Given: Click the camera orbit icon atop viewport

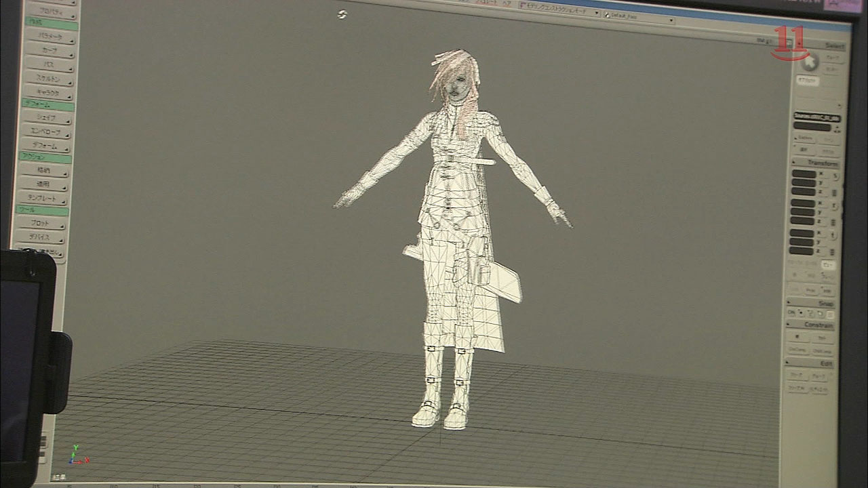Looking at the screenshot, I should (x=342, y=14).
